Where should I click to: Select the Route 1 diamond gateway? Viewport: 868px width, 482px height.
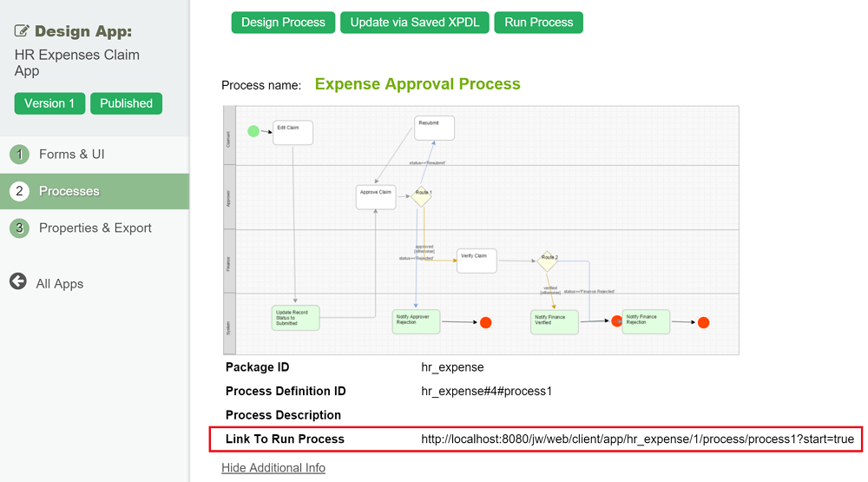click(x=422, y=195)
